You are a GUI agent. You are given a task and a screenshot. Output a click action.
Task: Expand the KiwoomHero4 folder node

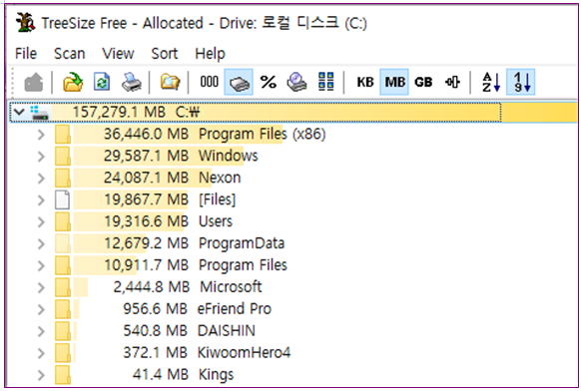pos(41,353)
